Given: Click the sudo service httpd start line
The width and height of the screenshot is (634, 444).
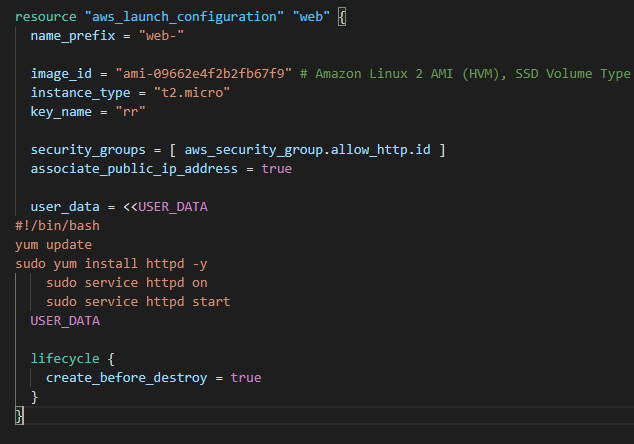Looking at the screenshot, I should (x=138, y=302).
